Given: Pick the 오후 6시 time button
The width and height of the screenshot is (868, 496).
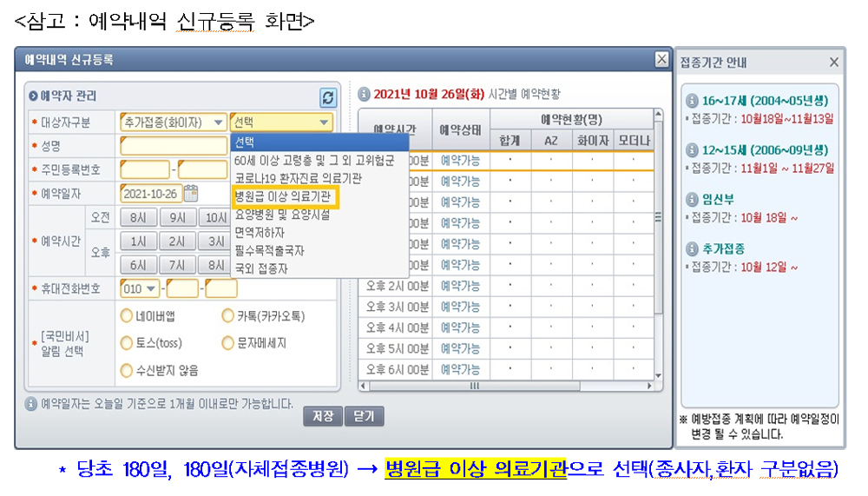Looking at the screenshot, I should [x=138, y=266].
